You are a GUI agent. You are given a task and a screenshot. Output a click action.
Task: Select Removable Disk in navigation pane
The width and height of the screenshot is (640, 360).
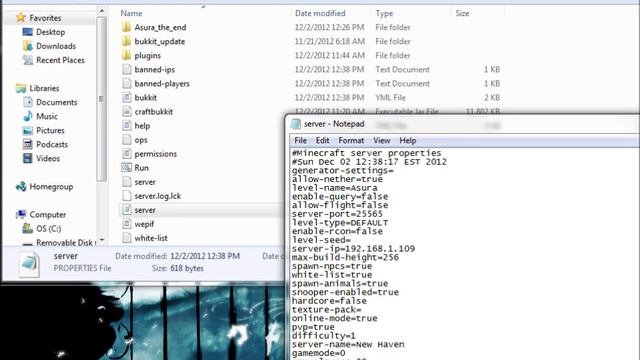click(64, 242)
